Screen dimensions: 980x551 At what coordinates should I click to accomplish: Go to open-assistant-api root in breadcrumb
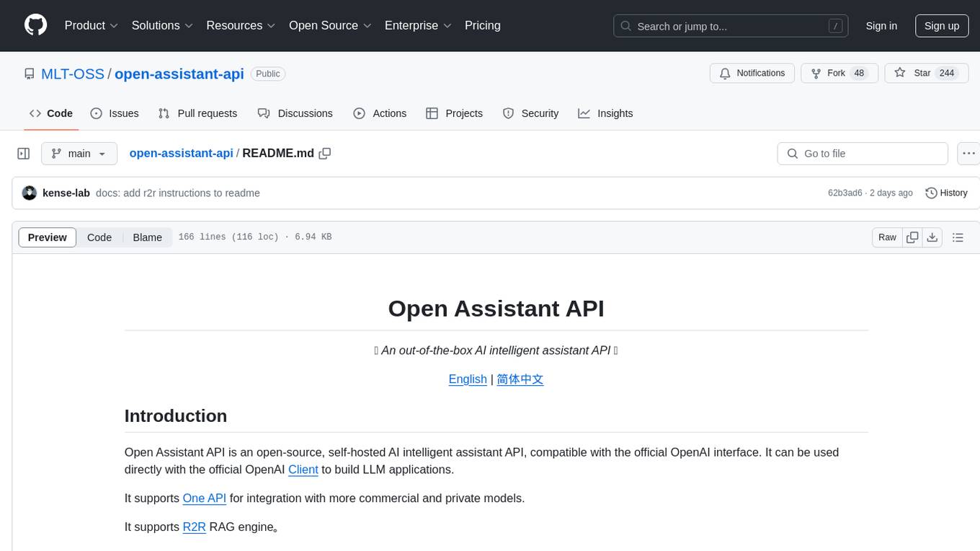[x=181, y=153]
